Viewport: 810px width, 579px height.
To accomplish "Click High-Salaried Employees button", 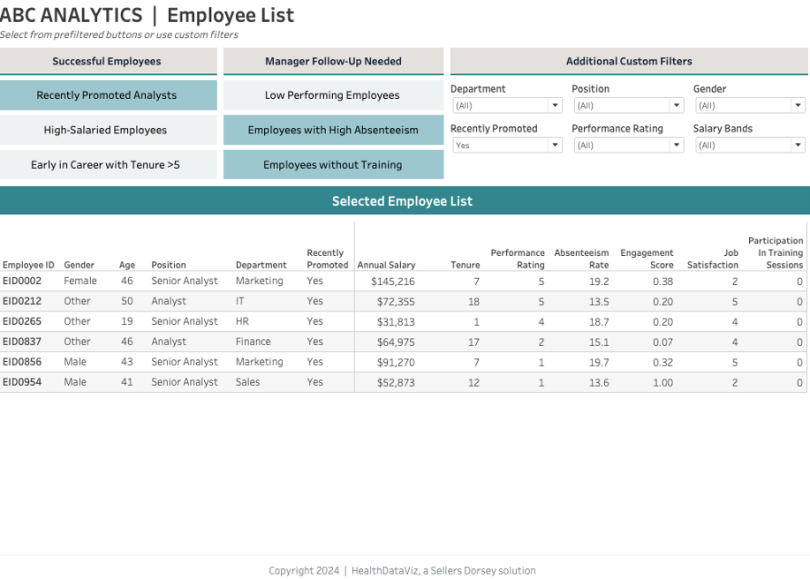I will coord(107,130).
